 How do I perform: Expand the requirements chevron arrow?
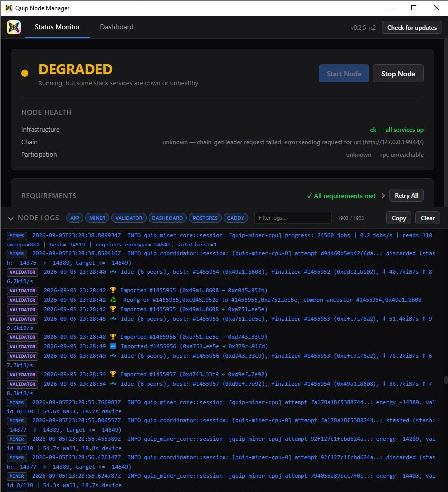click(x=383, y=196)
